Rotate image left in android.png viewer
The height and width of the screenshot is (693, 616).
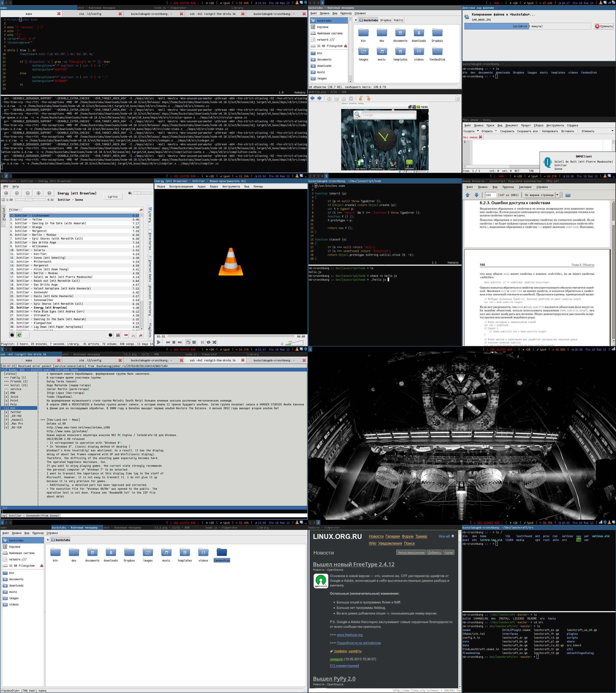[361, 98]
